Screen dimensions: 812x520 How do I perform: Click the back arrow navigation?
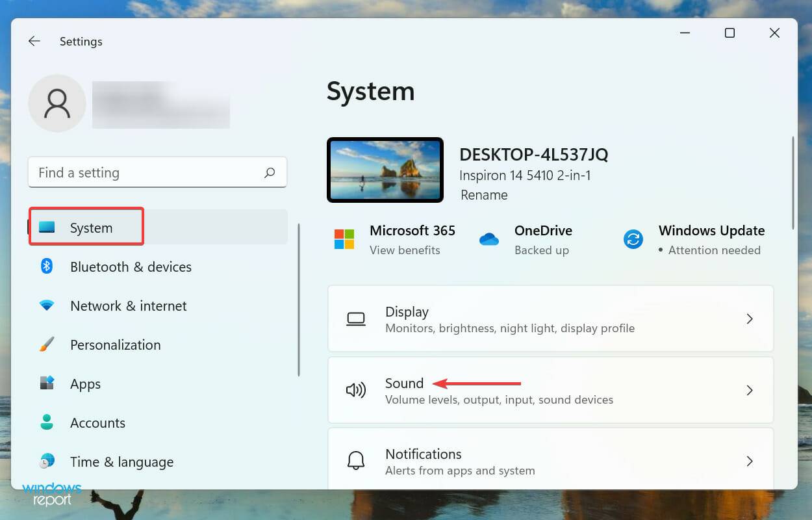pos(34,41)
